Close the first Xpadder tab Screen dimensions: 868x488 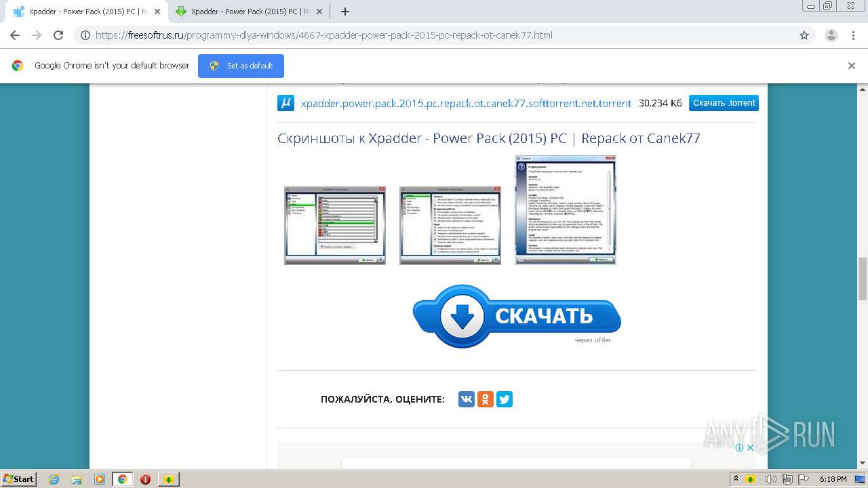coord(157,12)
